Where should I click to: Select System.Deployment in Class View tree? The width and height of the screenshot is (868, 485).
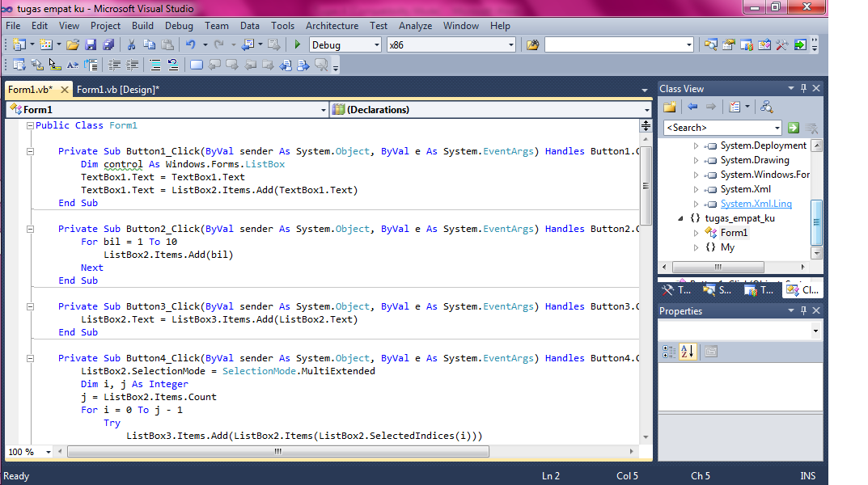763,145
